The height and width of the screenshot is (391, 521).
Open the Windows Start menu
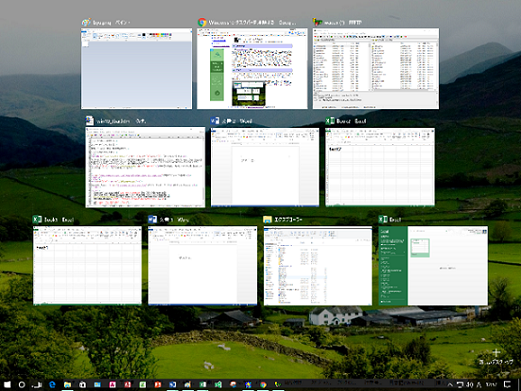[x=7, y=385]
